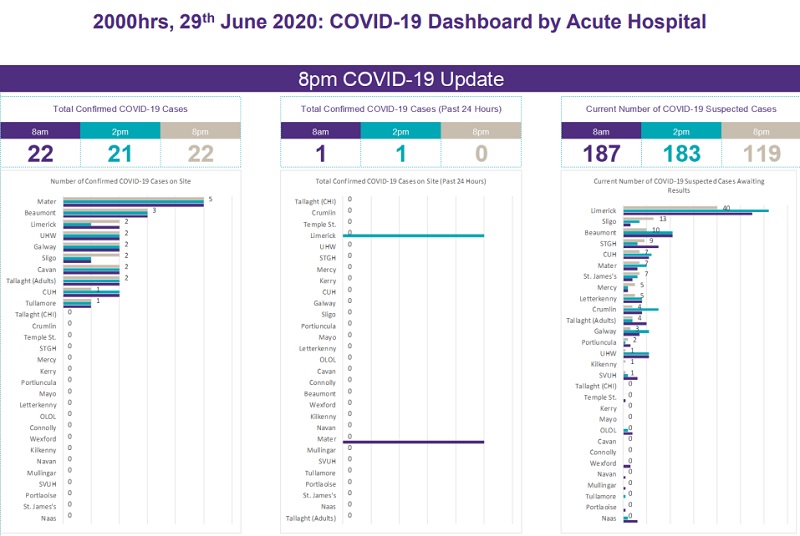Click the 8am tab in the Past 24 Hours panel
Viewport: 800px width, 536px height.
coord(320,131)
